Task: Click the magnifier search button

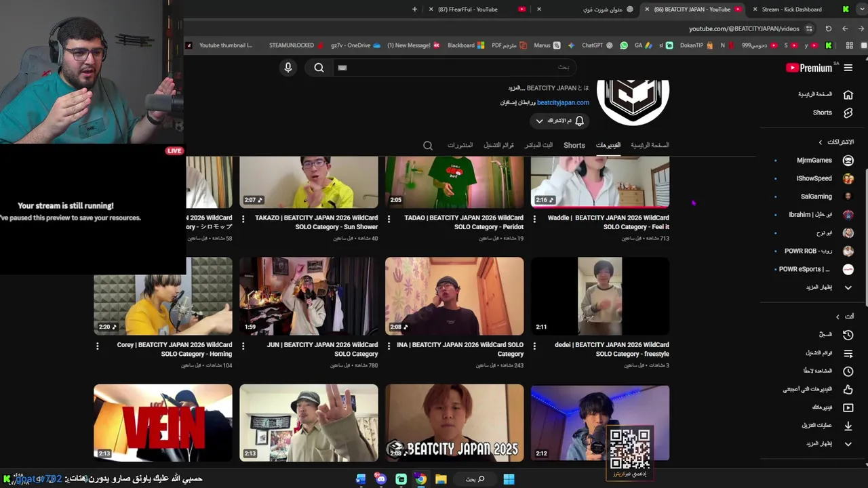Action: (319, 68)
